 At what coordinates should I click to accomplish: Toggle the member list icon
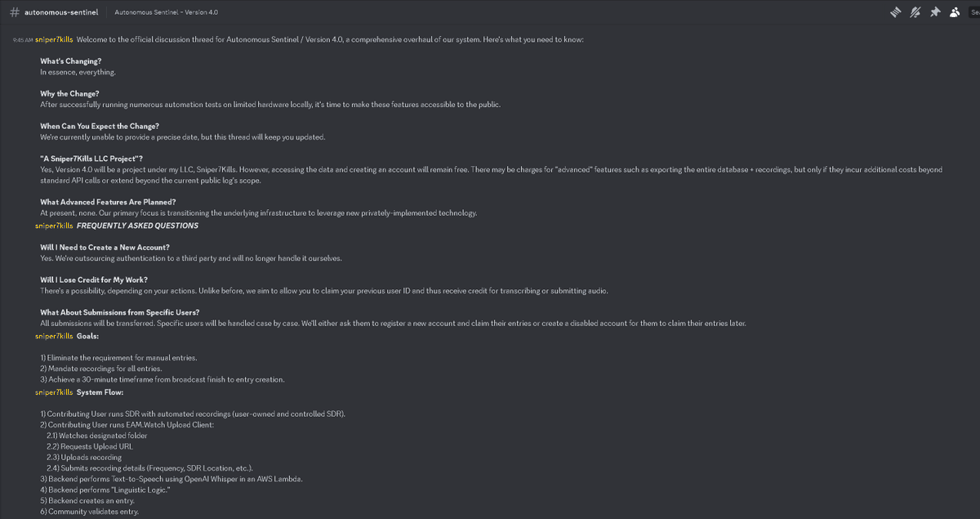[x=954, y=12]
